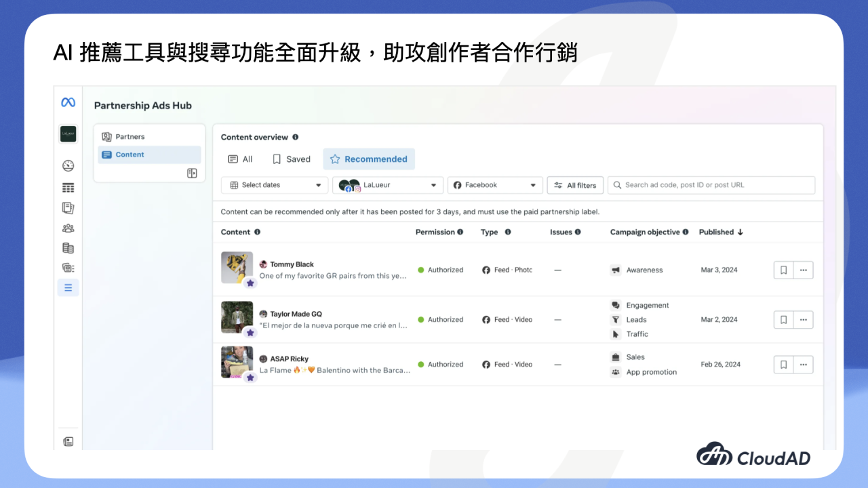
Task: Click the Feb 26, 2024 published date
Action: (x=720, y=365)
